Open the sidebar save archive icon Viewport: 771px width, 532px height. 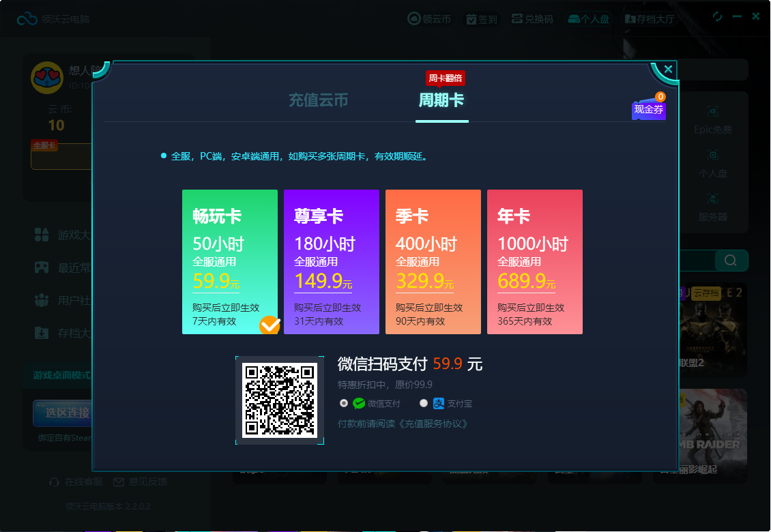[x=42, y=333]
